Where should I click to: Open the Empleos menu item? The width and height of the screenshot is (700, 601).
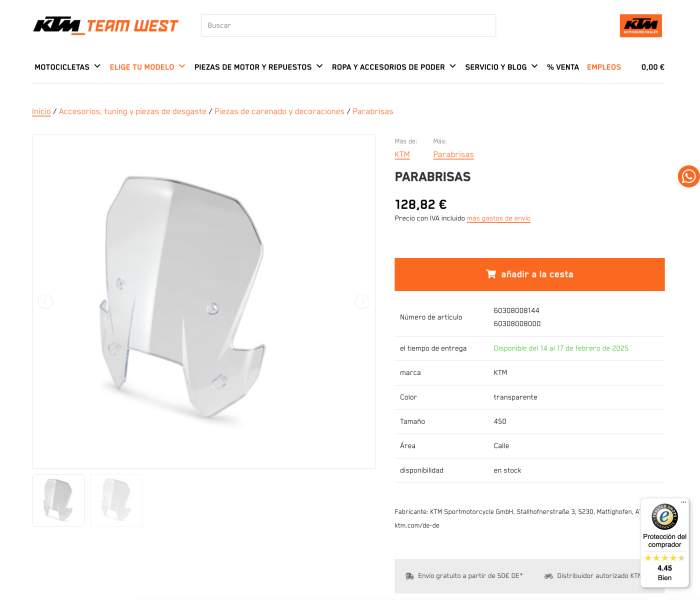click(x=604, y=67)
